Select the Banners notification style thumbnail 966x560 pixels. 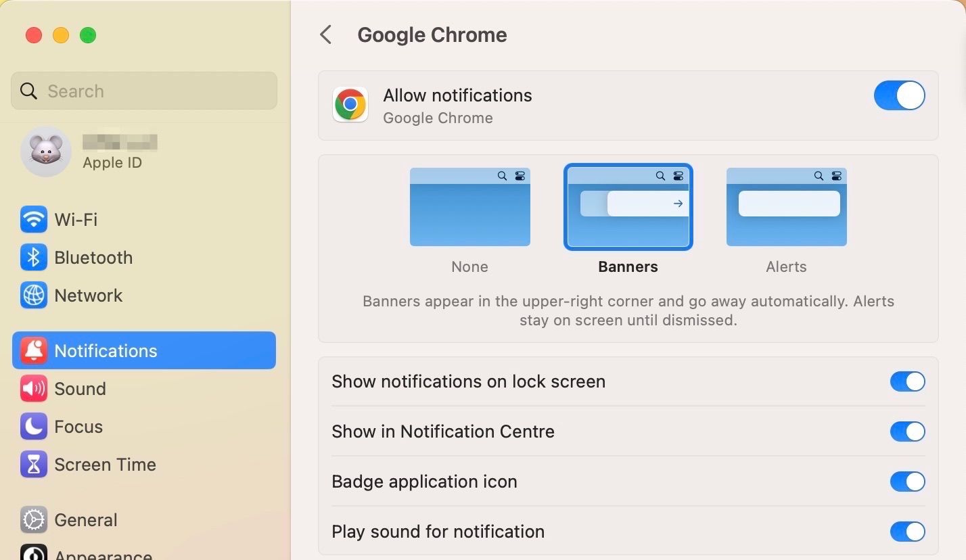pyautogui.click(x=628, y=207)
